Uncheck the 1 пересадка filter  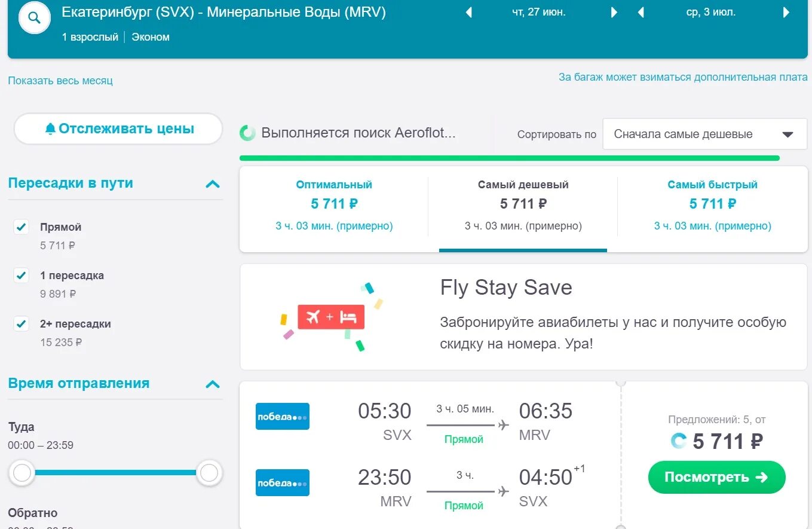(x=21, y=276)
